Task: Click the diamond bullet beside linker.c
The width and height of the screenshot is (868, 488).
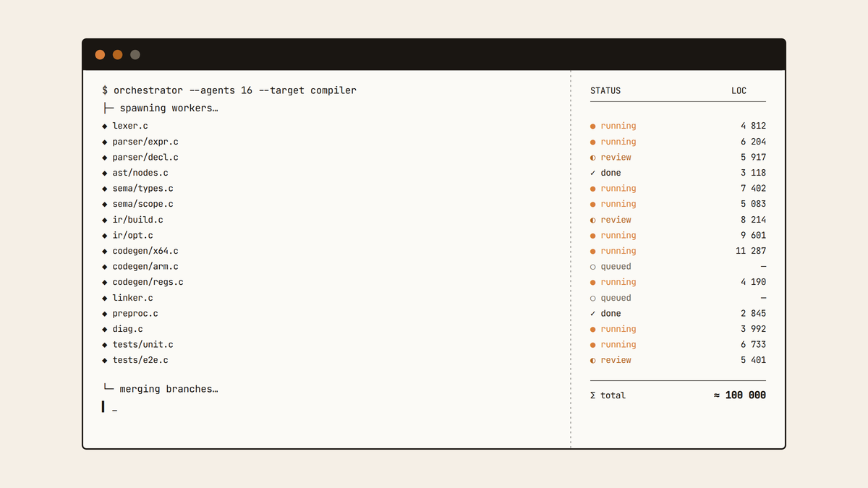Action: (x=105, y=298)
